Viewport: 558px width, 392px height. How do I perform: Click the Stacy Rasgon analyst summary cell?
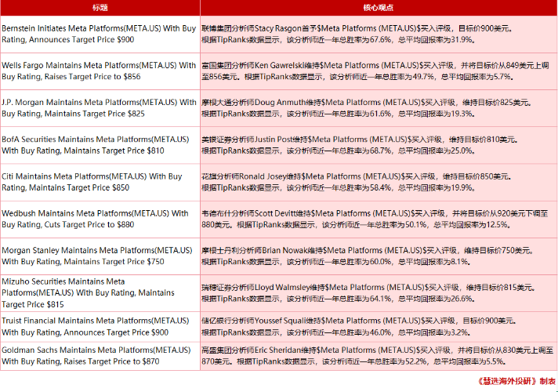tap(379, 34)
